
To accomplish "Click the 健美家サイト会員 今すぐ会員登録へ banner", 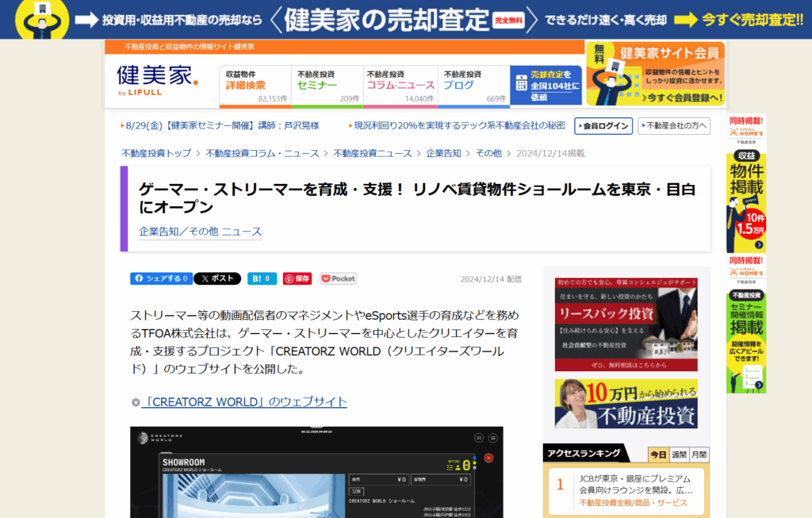I will pyautogui.click(x=656, y=74).
